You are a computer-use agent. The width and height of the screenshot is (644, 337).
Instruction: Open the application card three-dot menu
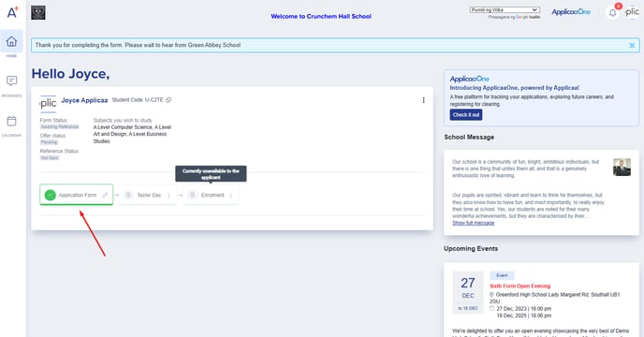tap(423, 100)
